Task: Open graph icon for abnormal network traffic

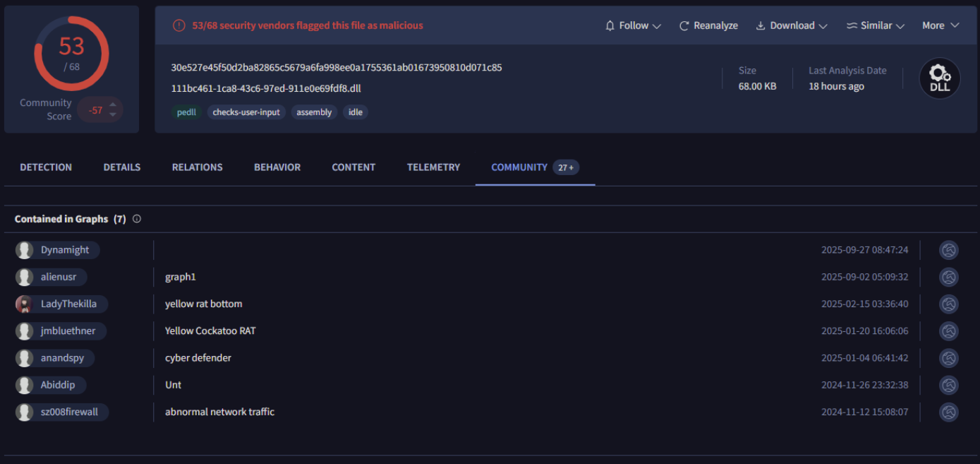Action: (x=948, y=412)
